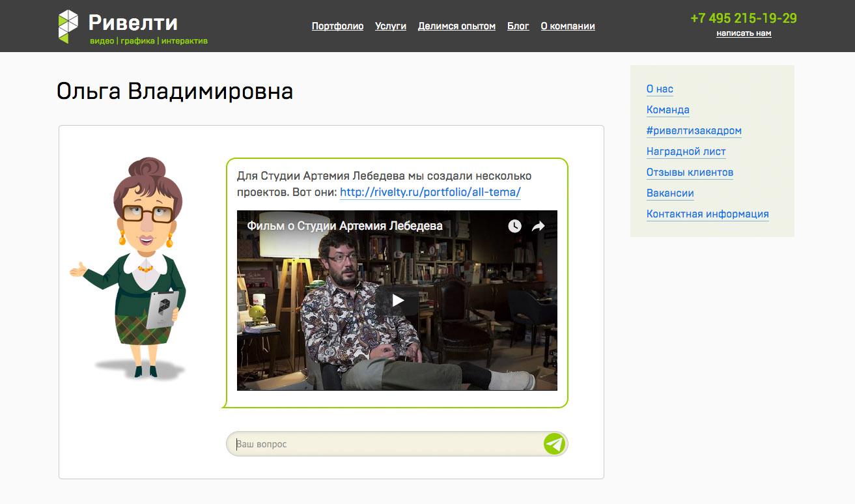Open Контактная информация in the sidebar

pyautogui.click(x=708, y=214)
